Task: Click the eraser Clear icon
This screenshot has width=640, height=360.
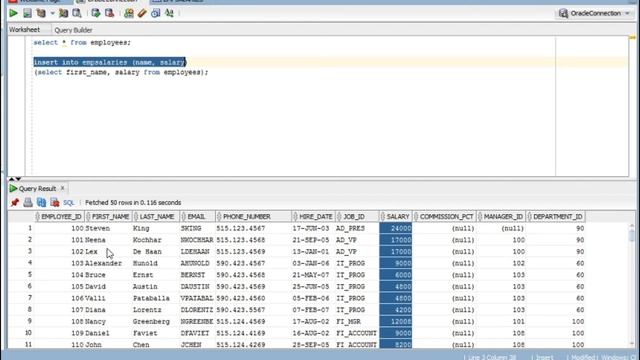Action: click(142, 13)
